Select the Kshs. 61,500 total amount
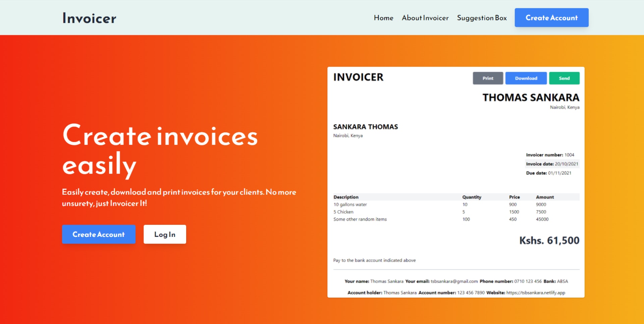The width and height of the screenshot is (644, 324). (549, 240)
